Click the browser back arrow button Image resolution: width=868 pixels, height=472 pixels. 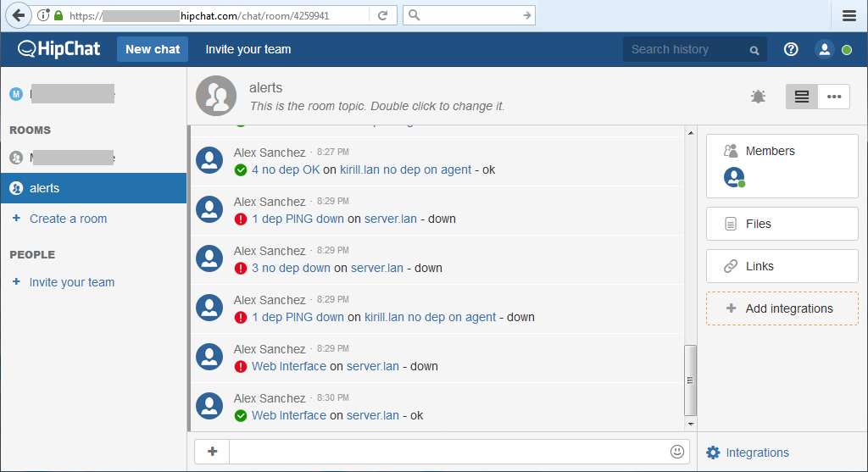[19, 15]
